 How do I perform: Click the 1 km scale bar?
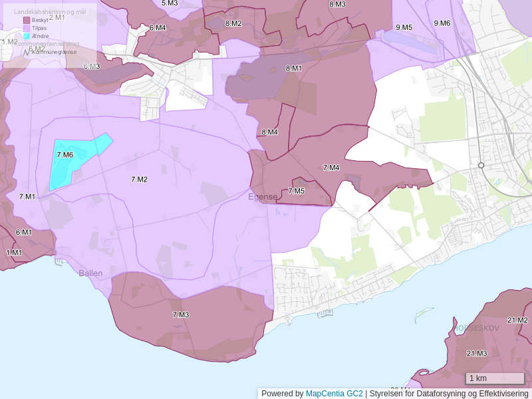point(494,378)
